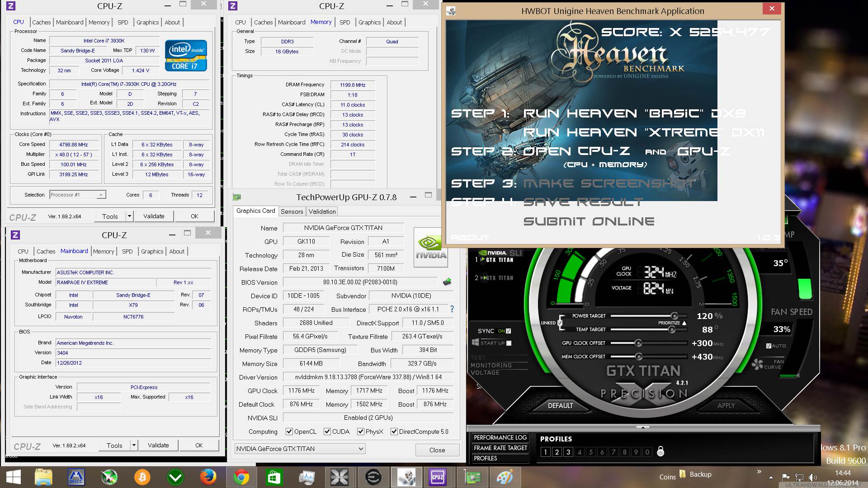Image resolution: width=868 pixels, height=488 pixels.
Task: Toggle SYNC ON checkbox in Precision X
Action: [509, 331]
